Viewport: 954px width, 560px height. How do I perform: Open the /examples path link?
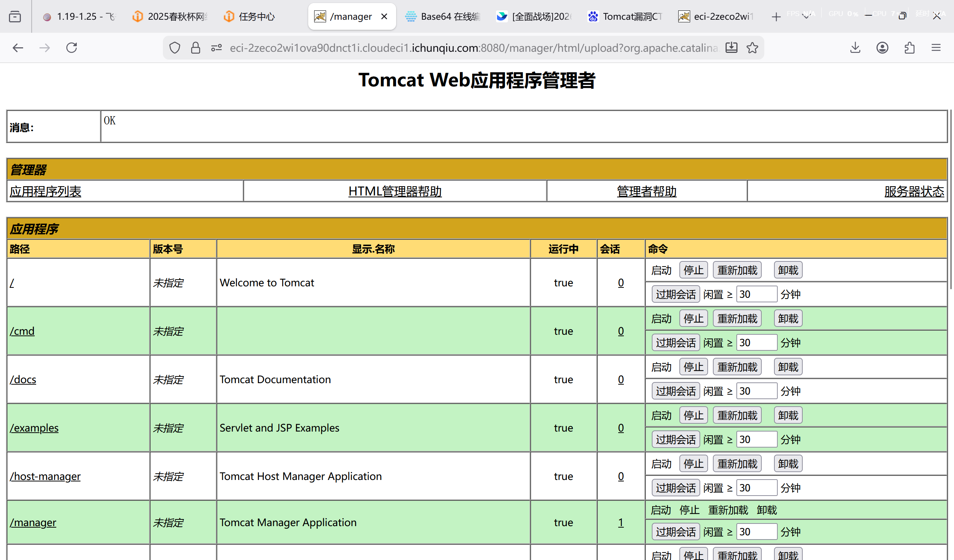34,428
